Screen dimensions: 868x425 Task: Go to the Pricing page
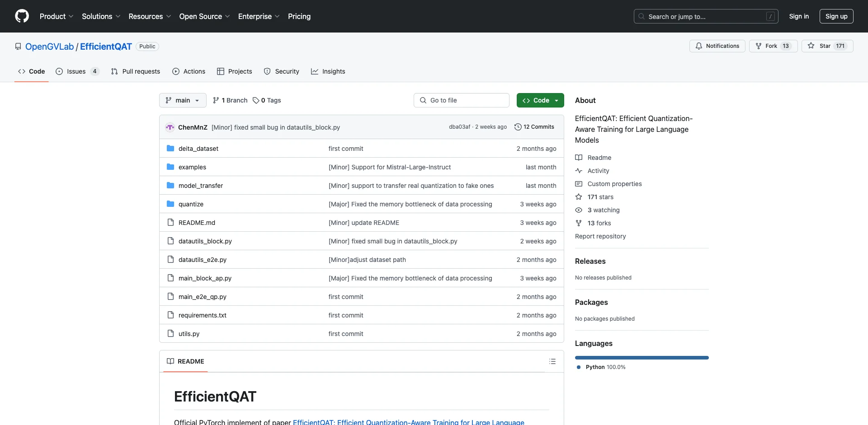299,16
